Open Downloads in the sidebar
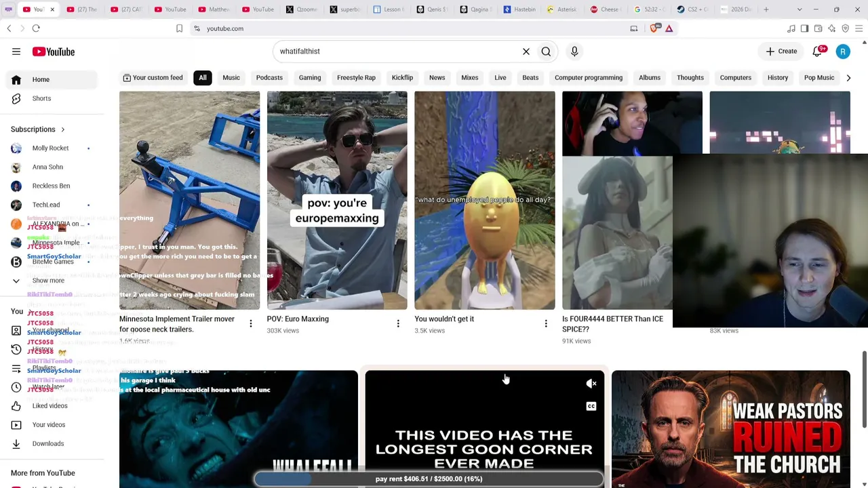Viewport: 868px width, 488px height. coord(47,444)
